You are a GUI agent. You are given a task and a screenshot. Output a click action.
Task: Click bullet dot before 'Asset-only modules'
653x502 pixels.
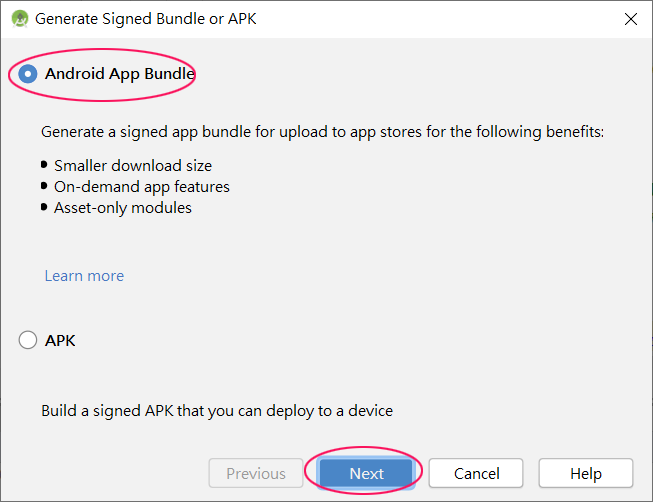(x=44, y=207)
